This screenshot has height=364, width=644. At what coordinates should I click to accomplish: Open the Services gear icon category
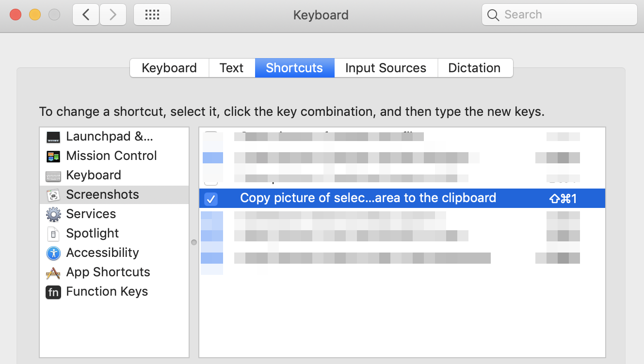click(53, 214)
